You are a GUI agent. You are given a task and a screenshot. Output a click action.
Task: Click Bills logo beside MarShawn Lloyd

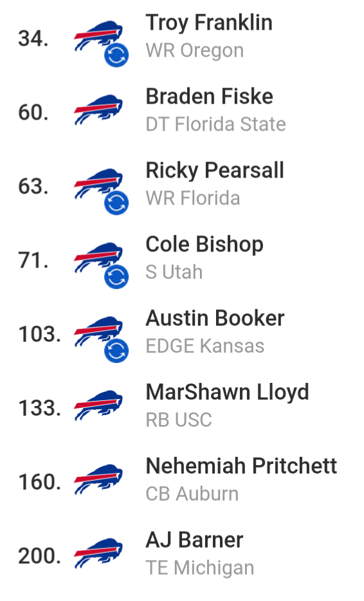[x=98, y=405]
